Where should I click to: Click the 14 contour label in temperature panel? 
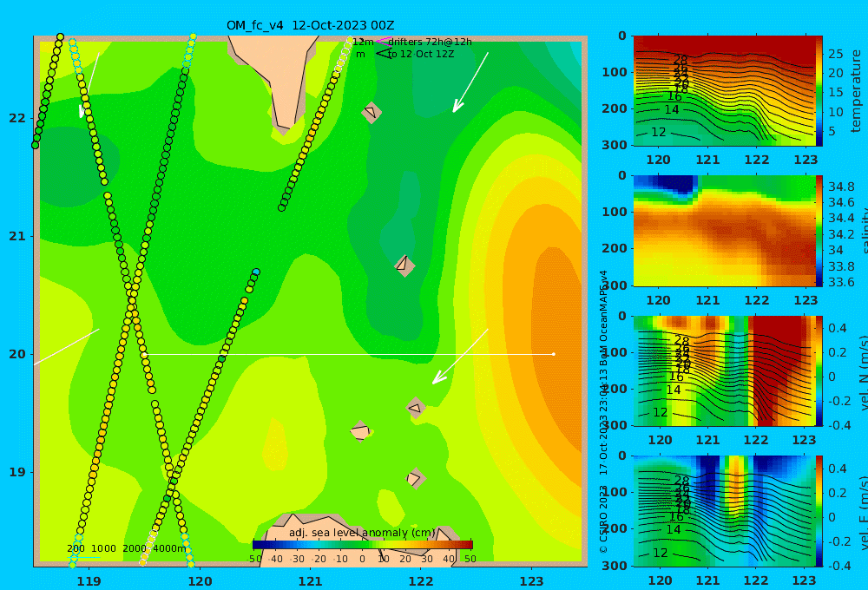pos(672,109)
